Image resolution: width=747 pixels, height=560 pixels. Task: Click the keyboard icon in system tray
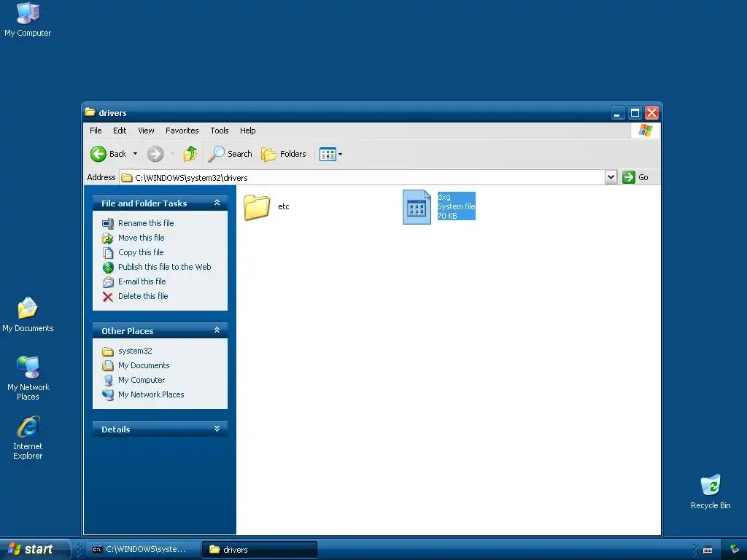pos(708,550)
